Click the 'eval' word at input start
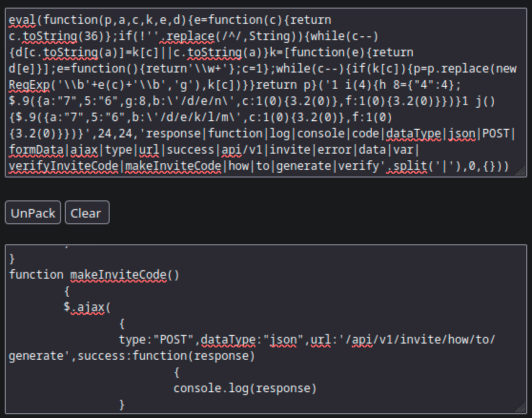Screen dimensions: 532x418 click(x=22, y=20)
